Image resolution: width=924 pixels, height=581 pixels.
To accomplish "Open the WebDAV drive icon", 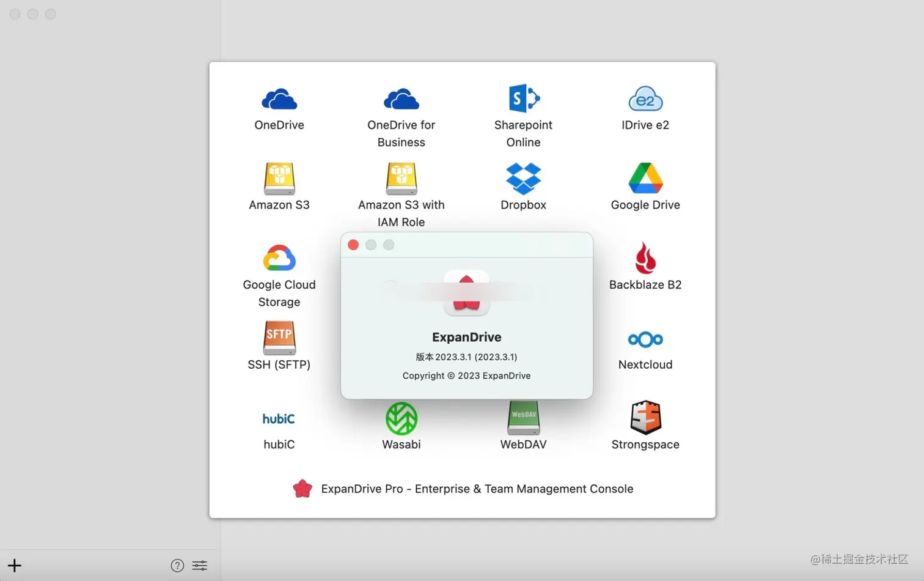I will (x=524, y=418).
